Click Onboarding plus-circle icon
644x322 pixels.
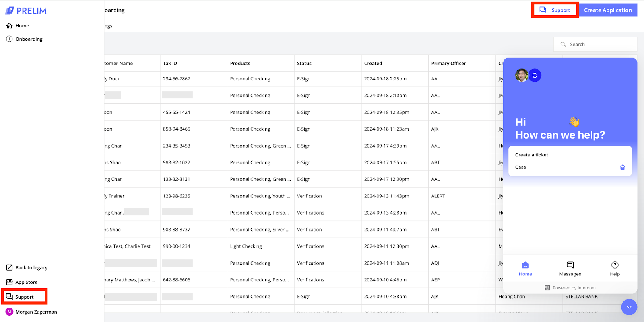[x=9, y=39]
